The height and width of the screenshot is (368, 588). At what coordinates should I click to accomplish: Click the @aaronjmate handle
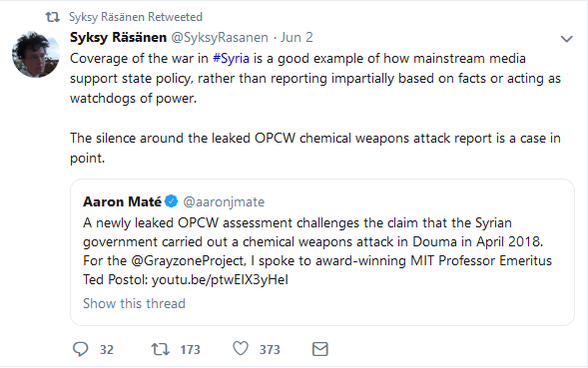point(224,202)
